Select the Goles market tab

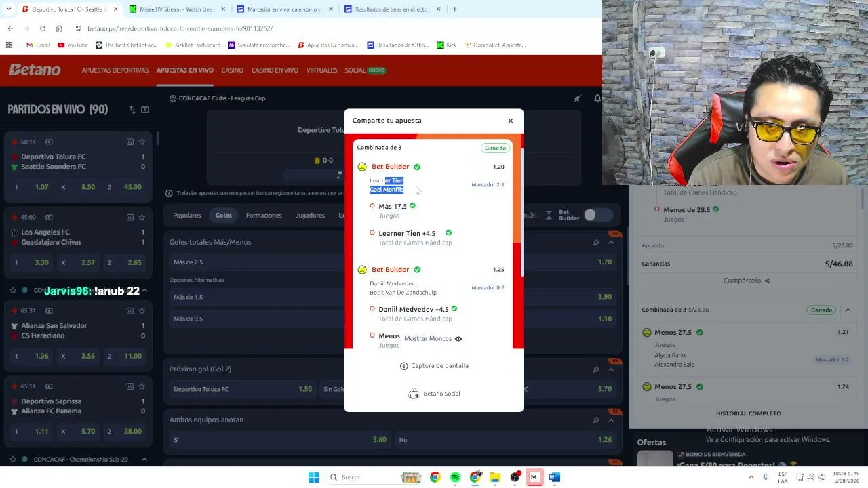point(224,216)
